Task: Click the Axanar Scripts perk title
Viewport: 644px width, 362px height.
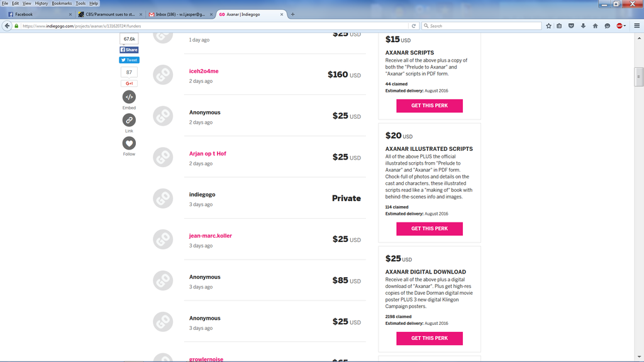Action: click(x=409, y=53)
